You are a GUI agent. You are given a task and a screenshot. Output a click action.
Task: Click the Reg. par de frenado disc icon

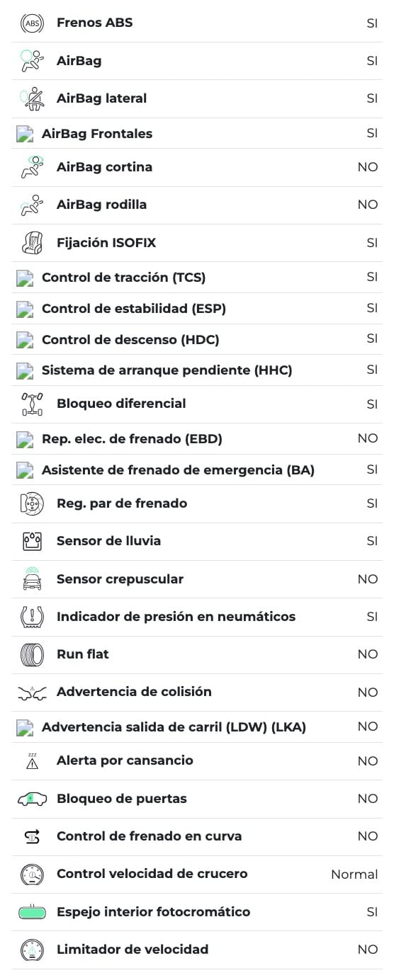(x=32, y=503)
